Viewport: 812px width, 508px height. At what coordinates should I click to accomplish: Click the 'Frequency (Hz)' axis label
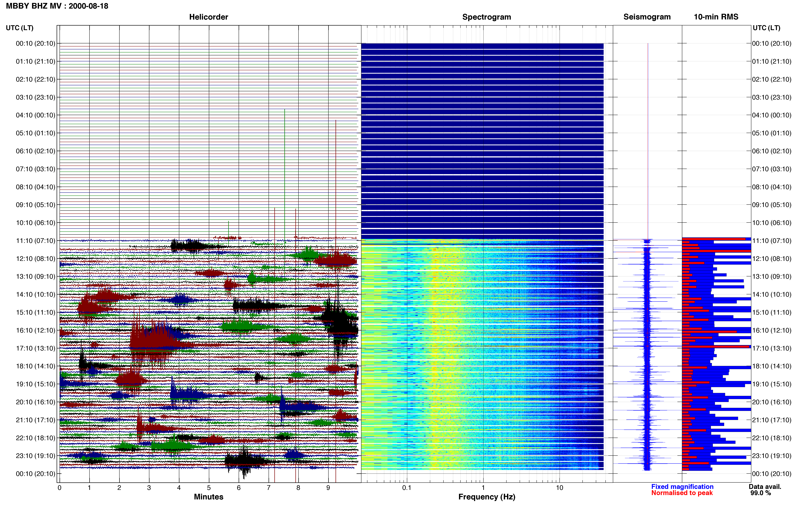coord(487,497)
